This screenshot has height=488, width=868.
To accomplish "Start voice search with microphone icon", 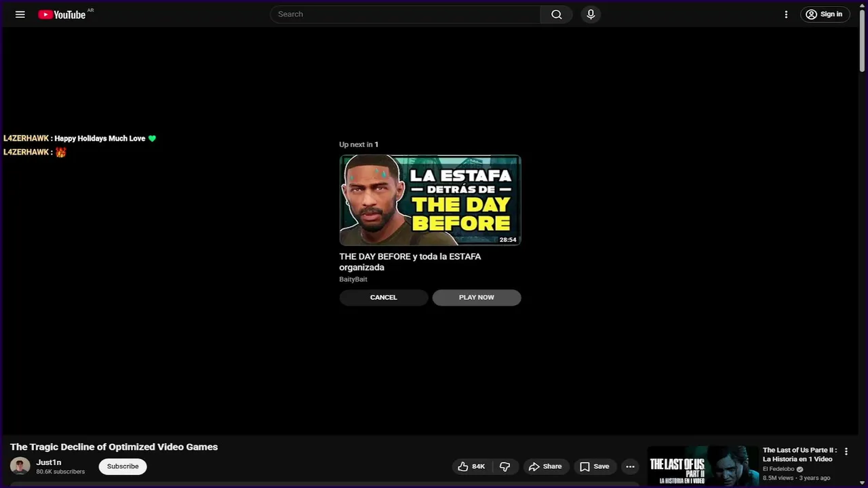I will [x=591, y=14].
